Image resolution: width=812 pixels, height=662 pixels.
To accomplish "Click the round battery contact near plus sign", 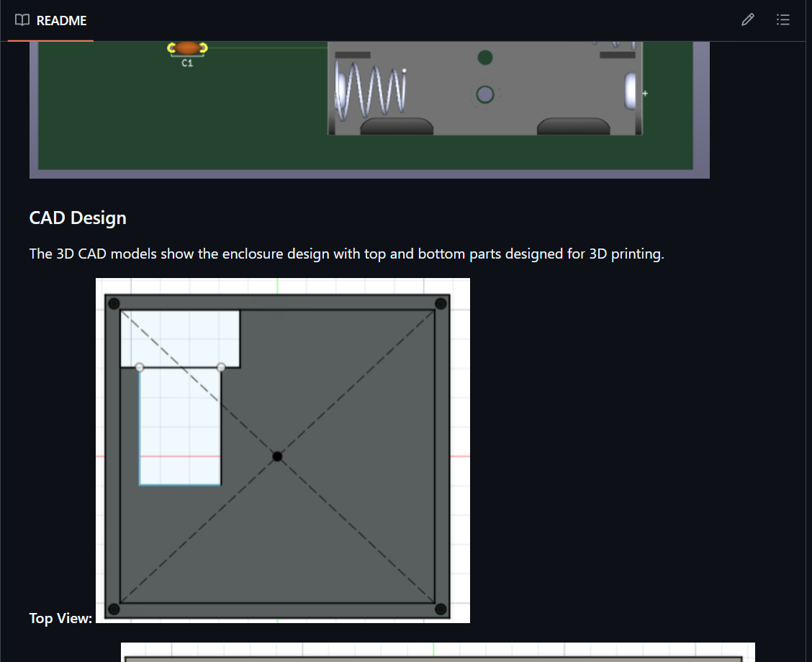I will pyautogui.click(x=631, y=91).
